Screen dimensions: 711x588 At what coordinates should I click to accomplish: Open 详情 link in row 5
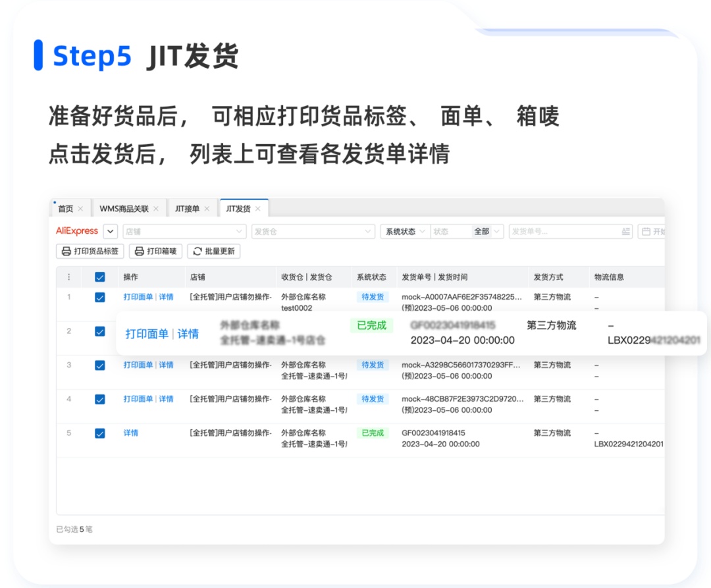point(131,433)
